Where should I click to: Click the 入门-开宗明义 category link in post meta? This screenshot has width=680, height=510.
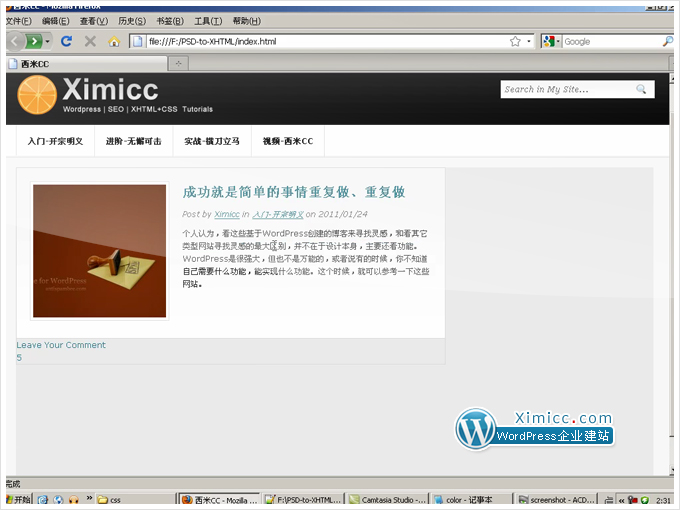coord(278,214)
